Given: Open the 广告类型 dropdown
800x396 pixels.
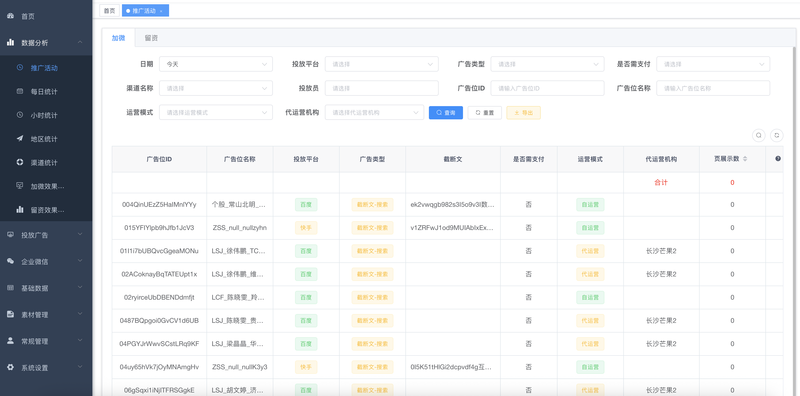Looking at the screenshot, I should point(547,64).
